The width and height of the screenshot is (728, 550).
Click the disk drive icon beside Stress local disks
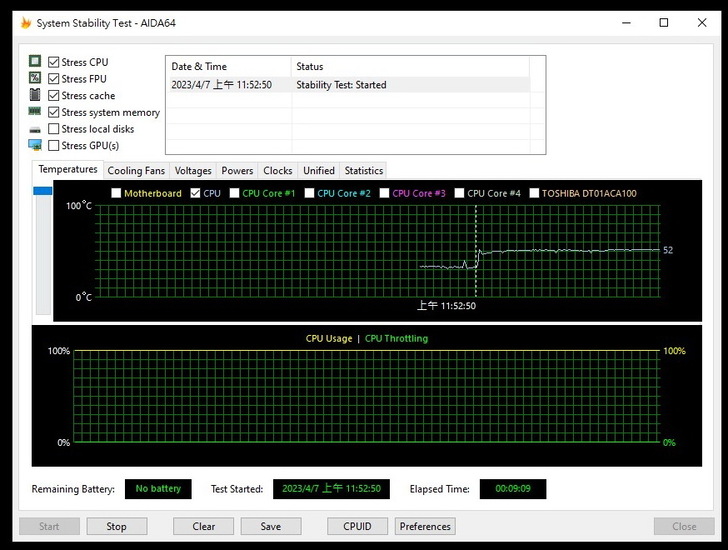click(x=35, y=129)
